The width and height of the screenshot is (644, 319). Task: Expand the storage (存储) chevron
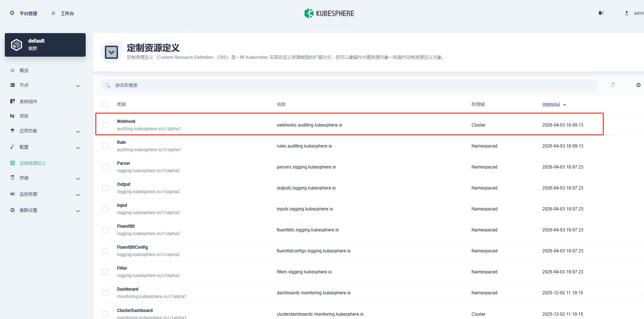tap(78, 179)
